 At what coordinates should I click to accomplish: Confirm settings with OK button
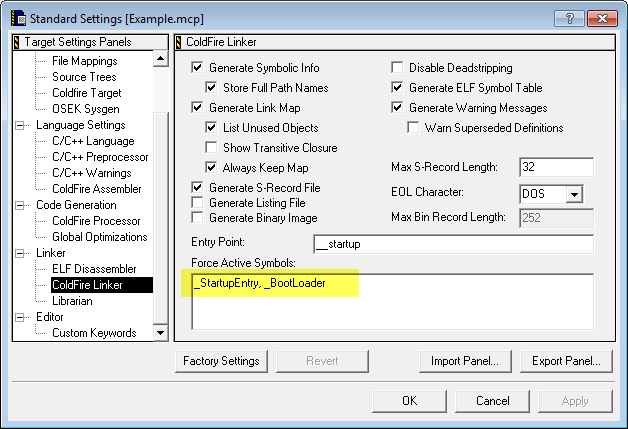[x=409, y=401]
